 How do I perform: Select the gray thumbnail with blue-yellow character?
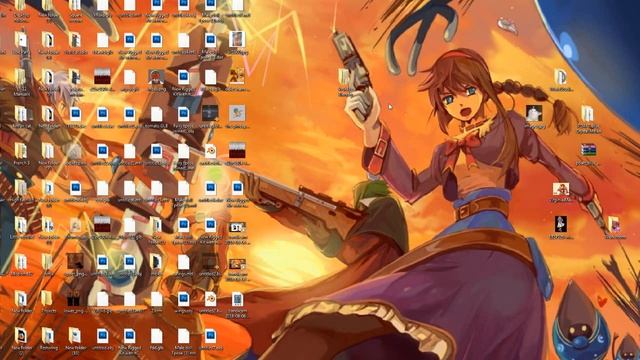point(237,113)
